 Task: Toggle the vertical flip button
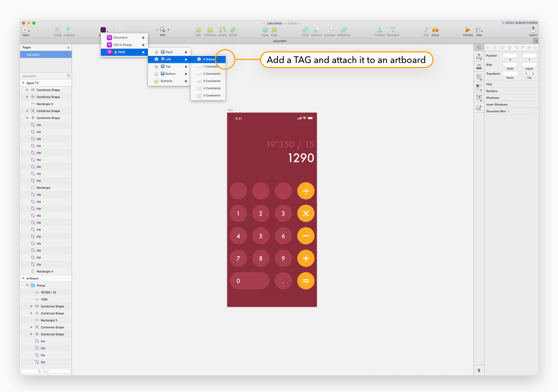coord(533,74)
